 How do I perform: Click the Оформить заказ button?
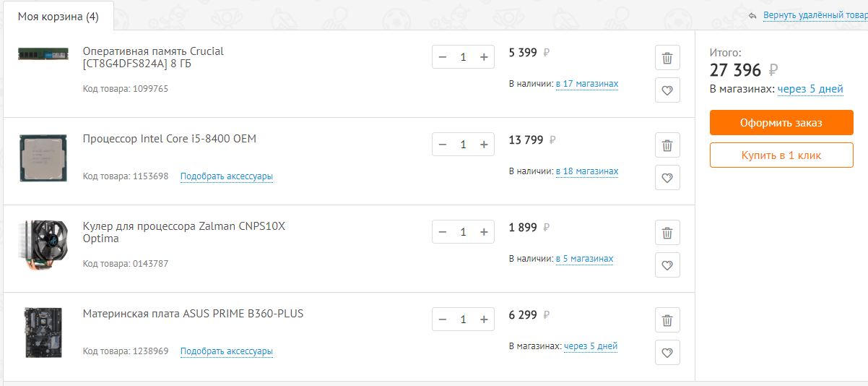tap(781, 123)
